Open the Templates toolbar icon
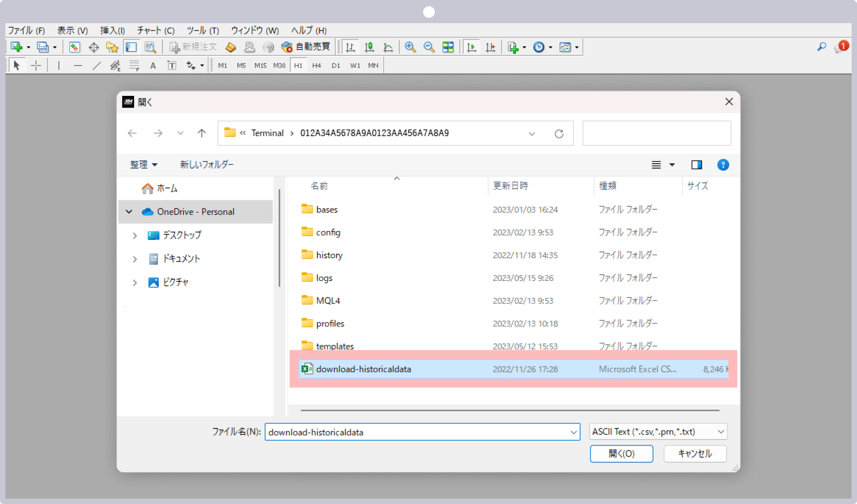857x504 pixels. click(565, 47)
